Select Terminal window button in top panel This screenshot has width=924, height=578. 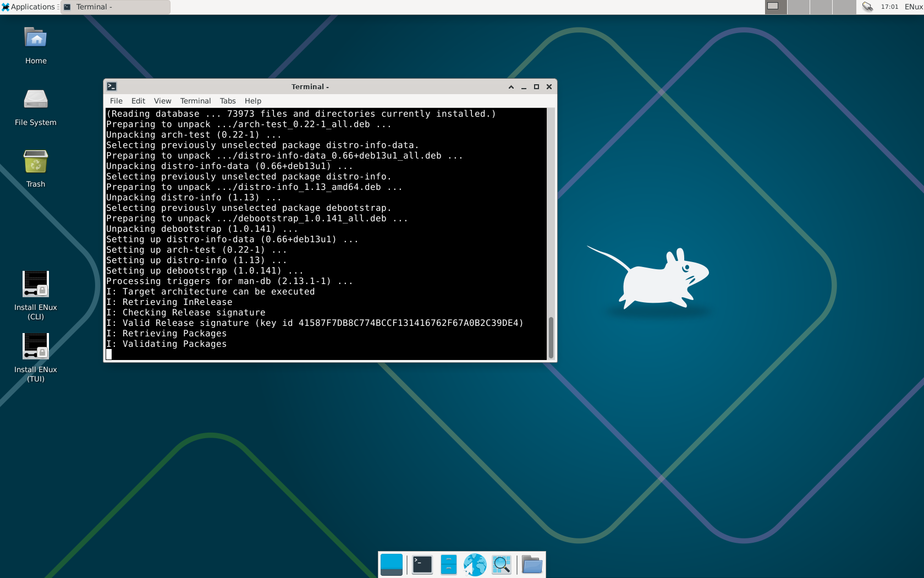(x=116, y=7)
